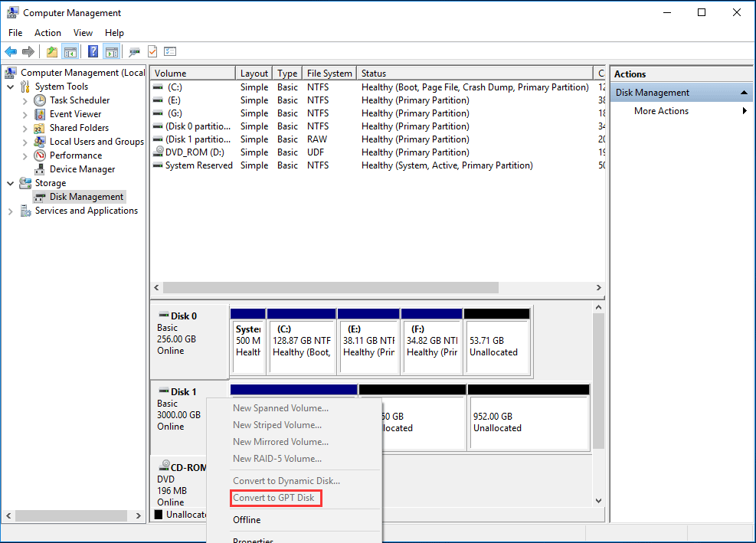The width and height of the screenshot is (756, 543).
Task: Toggle the Show/Hide Action Pane icon
Action: click(112, 51)
